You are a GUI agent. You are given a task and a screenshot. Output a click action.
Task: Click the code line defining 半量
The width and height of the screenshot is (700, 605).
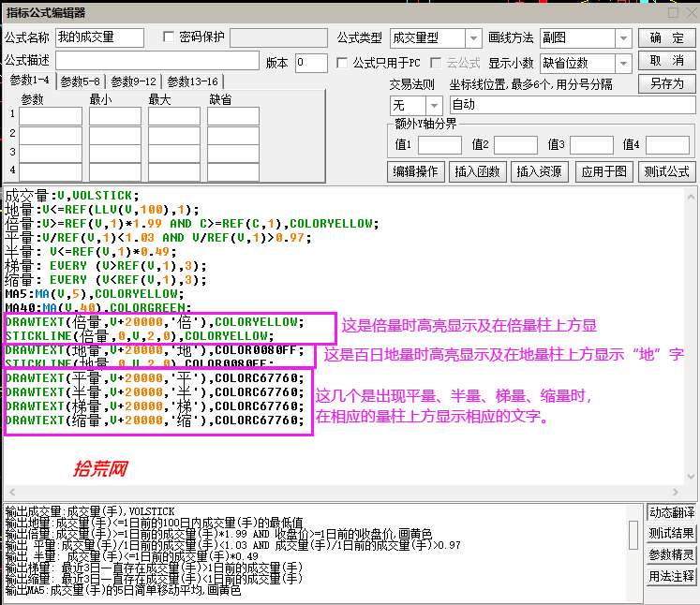tap(91, 252)
